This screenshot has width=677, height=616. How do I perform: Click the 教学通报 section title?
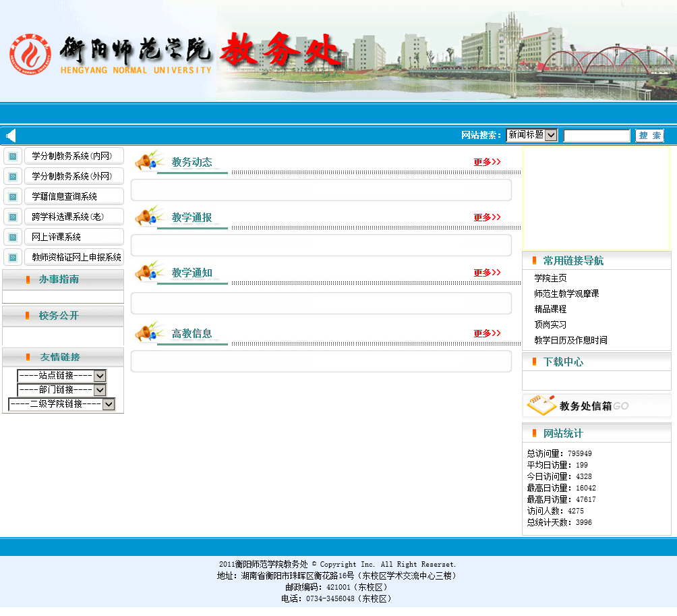pyautogui.click(x=192, y=217)
